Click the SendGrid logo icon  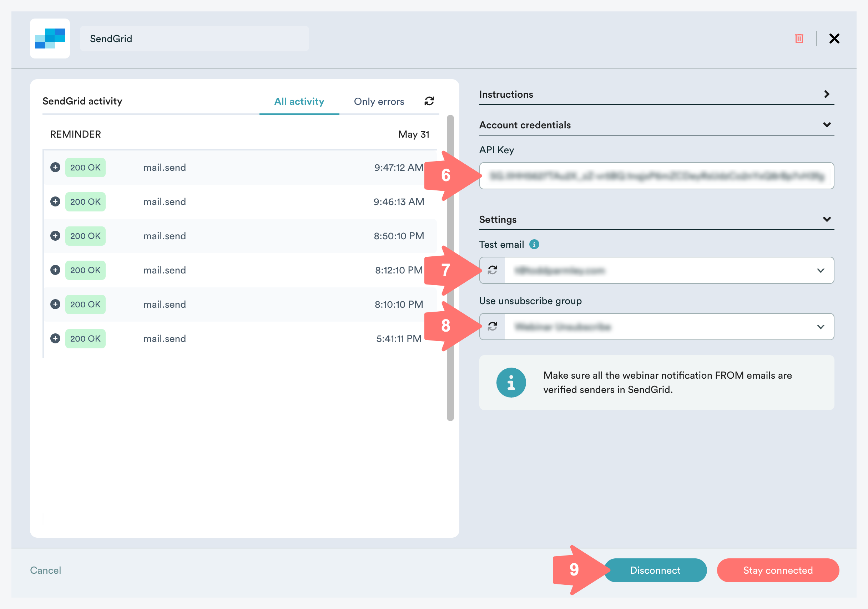tap(50, 39)
